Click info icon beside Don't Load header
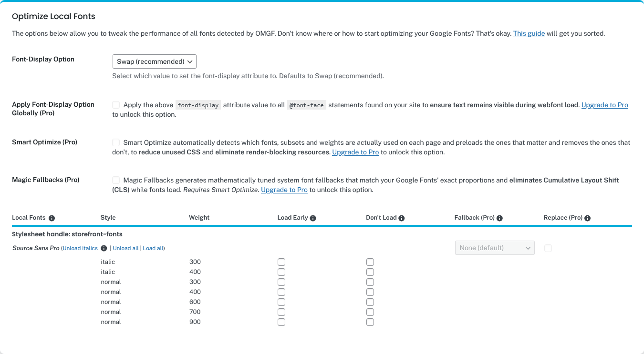 402,218
